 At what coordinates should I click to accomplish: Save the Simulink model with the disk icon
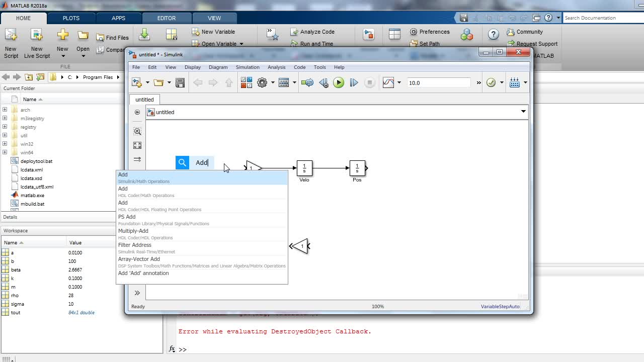point(180,82)
